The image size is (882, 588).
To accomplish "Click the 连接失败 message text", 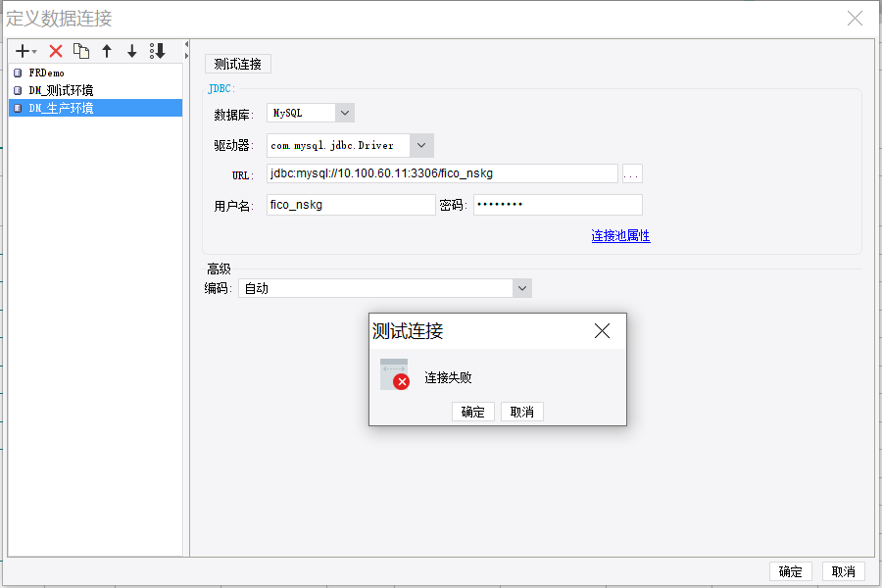I will pyautogui.click(x=448, y=377).
